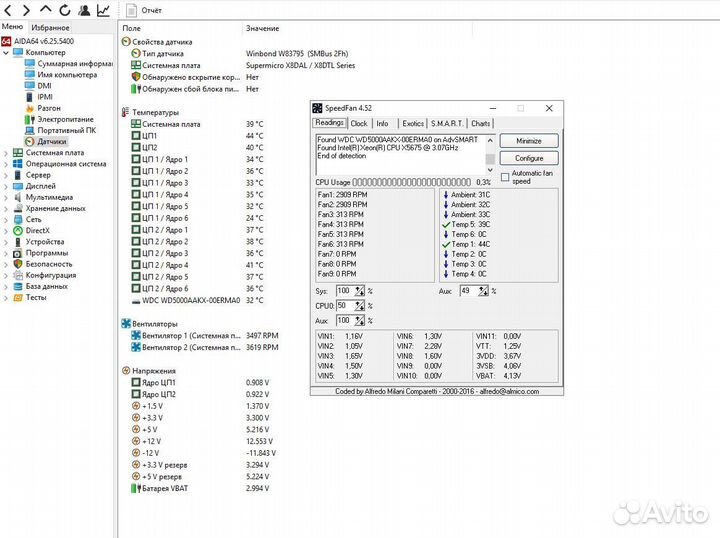Open the Clock tab in SpeedFan
Viewport: 720px width, 538px height.
(359, 123)
